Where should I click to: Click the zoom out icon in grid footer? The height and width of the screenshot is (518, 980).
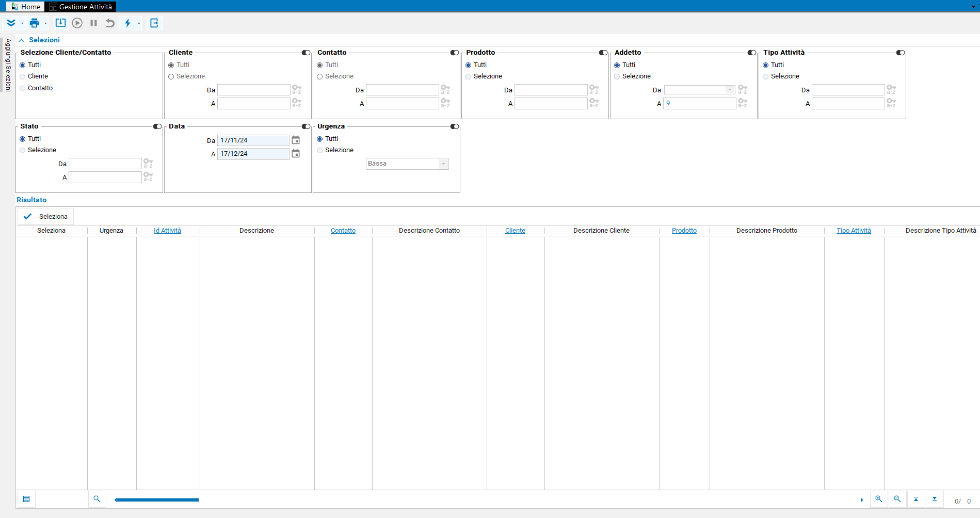point(897,499)
